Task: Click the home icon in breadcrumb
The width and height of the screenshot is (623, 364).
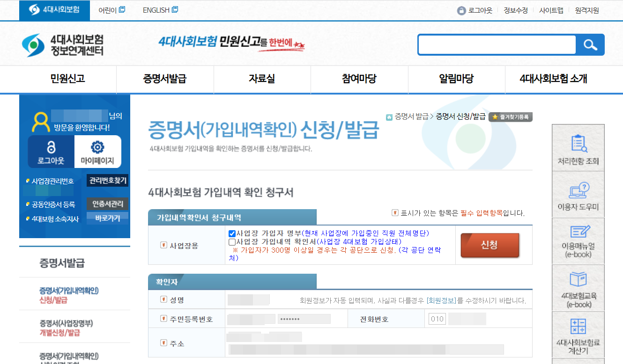Action: (389, 117)
